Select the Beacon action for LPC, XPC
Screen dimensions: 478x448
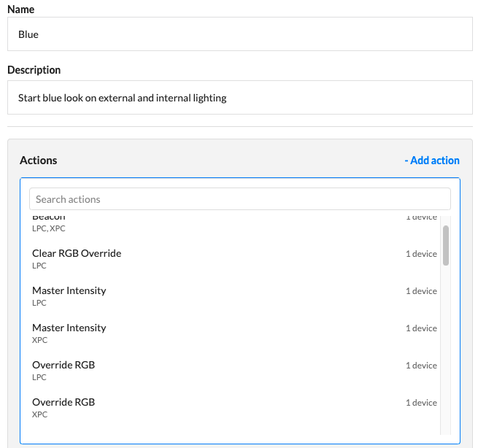(x=235, y=224)
